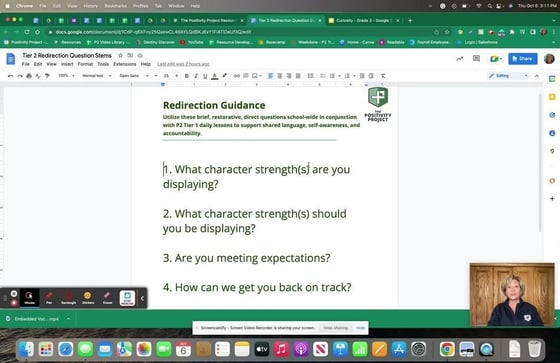Toggle bold formatting
Viewport: 560px width, 363px height.
(186, 76)
